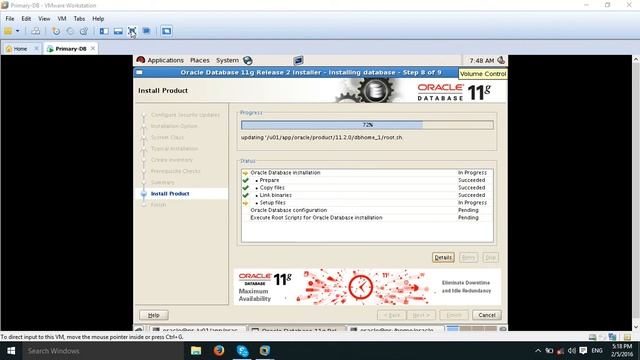This screenshot has height=360, width=640.
Task: Click the Windows Start button
Action: point(11,351)
